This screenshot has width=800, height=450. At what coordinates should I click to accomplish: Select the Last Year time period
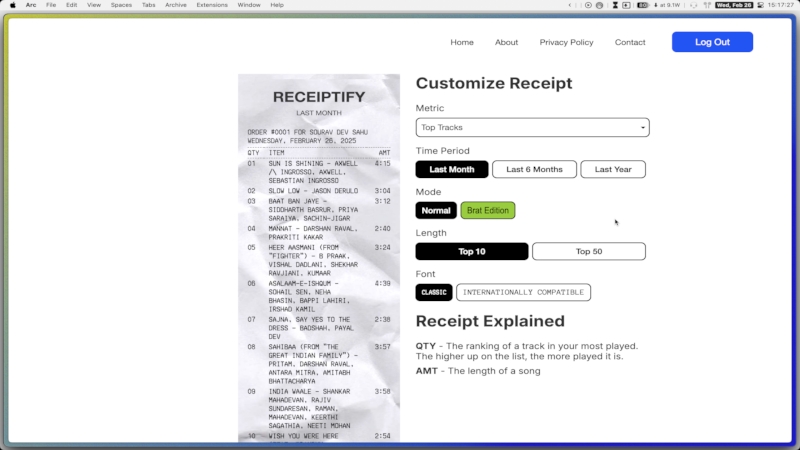[x=613, y=169]
